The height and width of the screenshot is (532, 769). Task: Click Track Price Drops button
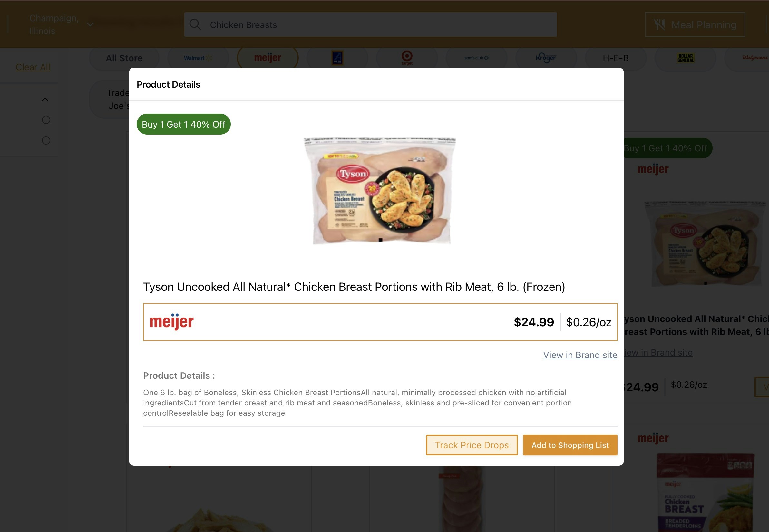(x=472, y=445)
